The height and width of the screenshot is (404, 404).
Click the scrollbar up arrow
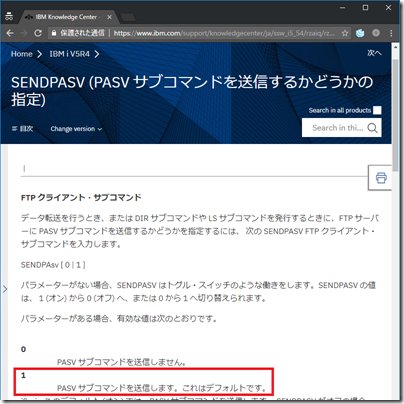click(395, 47)
